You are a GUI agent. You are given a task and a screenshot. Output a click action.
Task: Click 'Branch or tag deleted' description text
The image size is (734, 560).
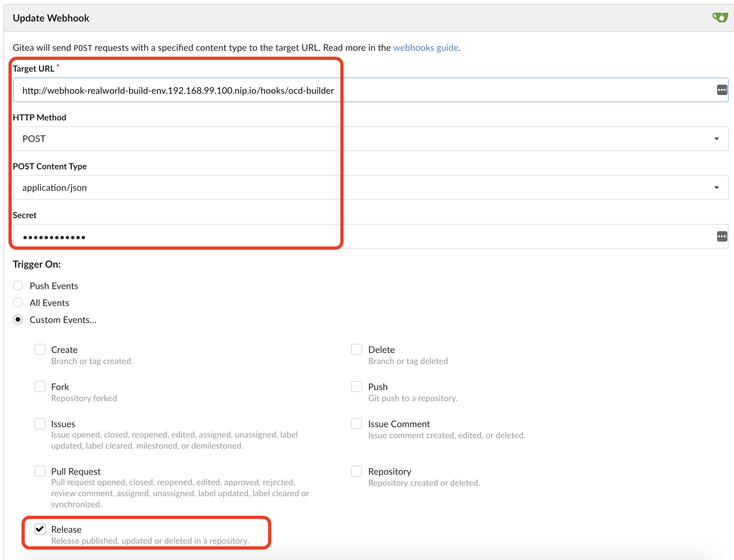click(x=408, y=361)
